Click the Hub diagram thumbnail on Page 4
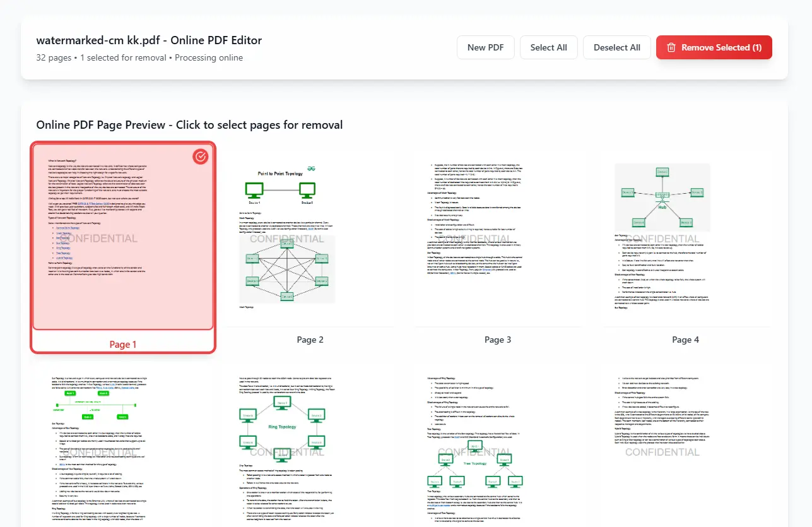Image resolution: width=812 pixels, height=527 pixels. click(662, 196)
